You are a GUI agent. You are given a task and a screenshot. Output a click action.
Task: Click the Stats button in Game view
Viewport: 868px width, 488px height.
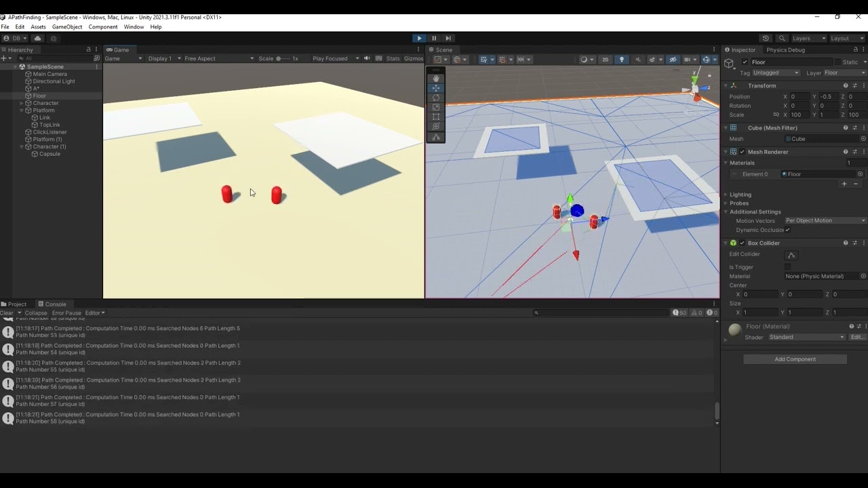(393, 58)
